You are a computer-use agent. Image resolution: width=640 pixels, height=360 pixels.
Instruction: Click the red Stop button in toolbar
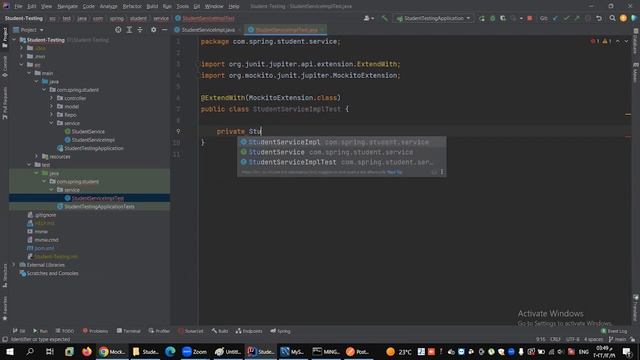529,18
